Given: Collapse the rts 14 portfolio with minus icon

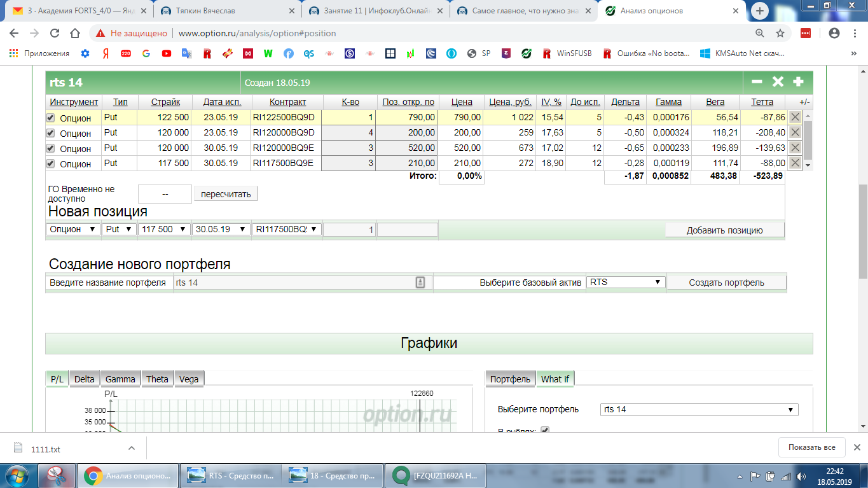Looking at the screenshot, I should pyautogui.click(x=757, y=81).
